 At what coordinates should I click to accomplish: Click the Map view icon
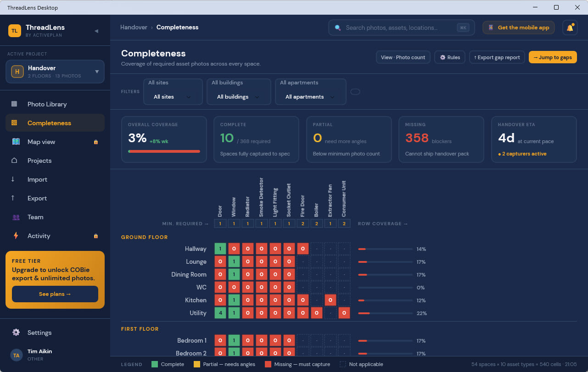click(16, 142)
